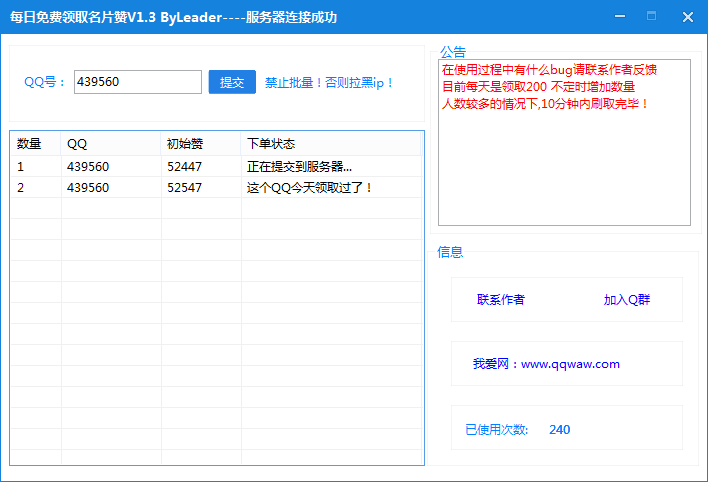This screenshot has width=708, height=482.
Task: Select the second row showing 今天领取过了
Action: (x=309, y=187)
